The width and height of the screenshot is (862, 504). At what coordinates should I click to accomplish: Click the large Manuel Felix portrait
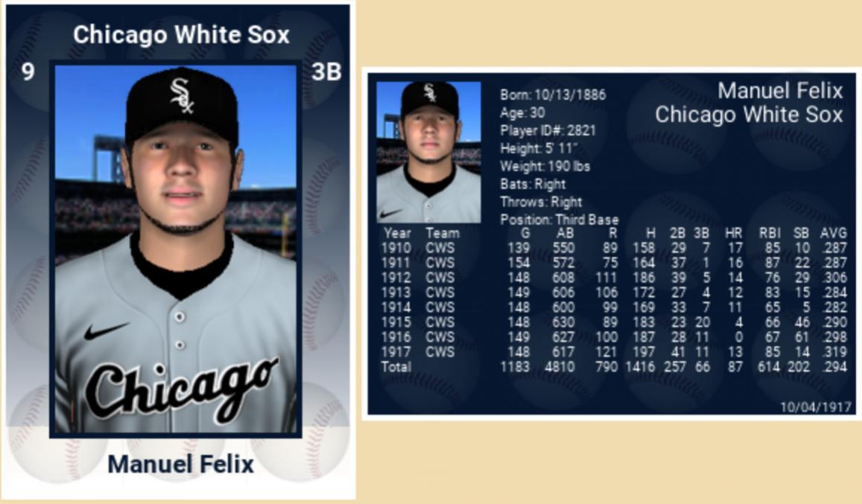coord(176,250)
